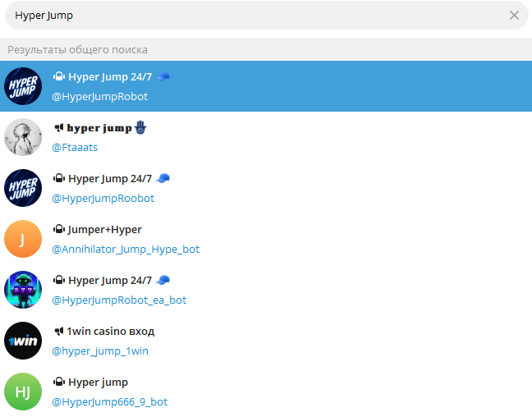The image size is (532, 417).
Task: Select the "Hyper Jump 24/7" title above @HyperJumpRoobot
Action: click(110, 179)
